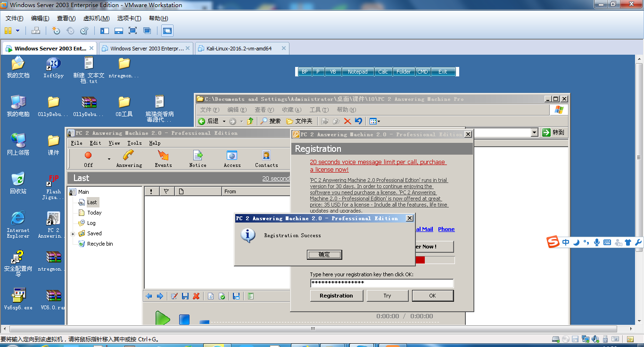Click the VMware horizontal scrollbar
This screenshot has height=347, width=644.
tap(312, 329)
